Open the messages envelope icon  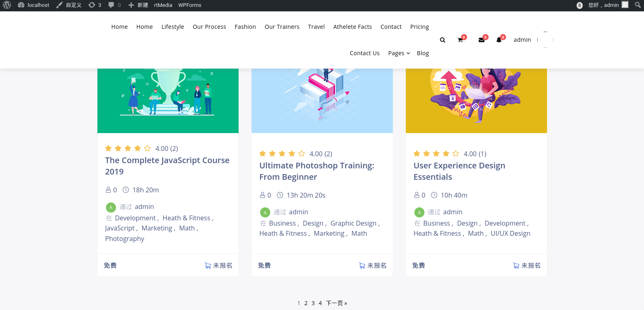pos(481,40)
